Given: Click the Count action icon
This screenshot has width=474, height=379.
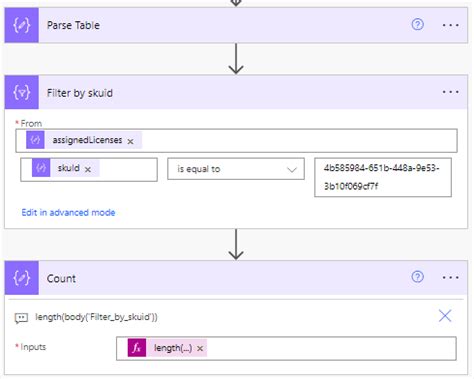Looking at the screenshot, I should 22,278.
